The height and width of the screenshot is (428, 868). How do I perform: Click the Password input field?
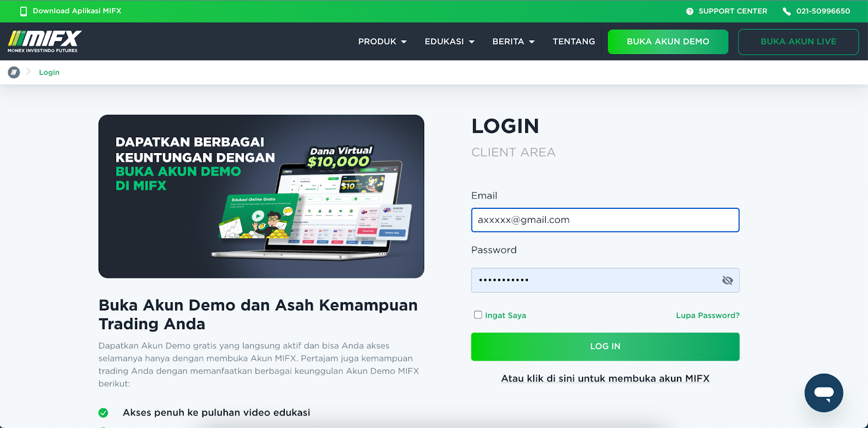click(605, 280)
